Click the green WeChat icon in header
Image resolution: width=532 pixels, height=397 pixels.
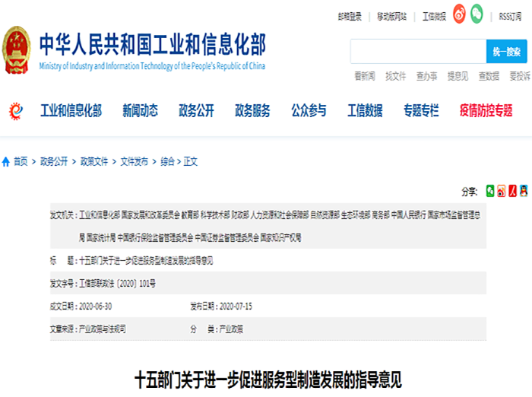[476, 14]
